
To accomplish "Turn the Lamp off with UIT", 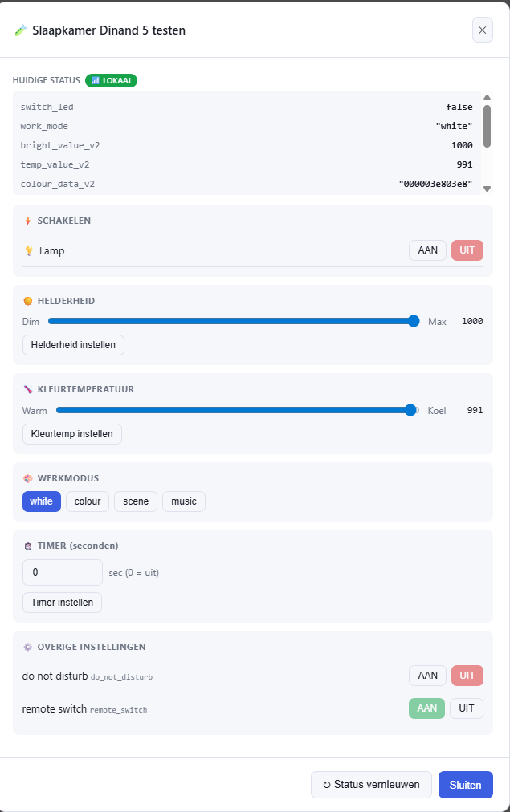I will [x=467, y=250].
